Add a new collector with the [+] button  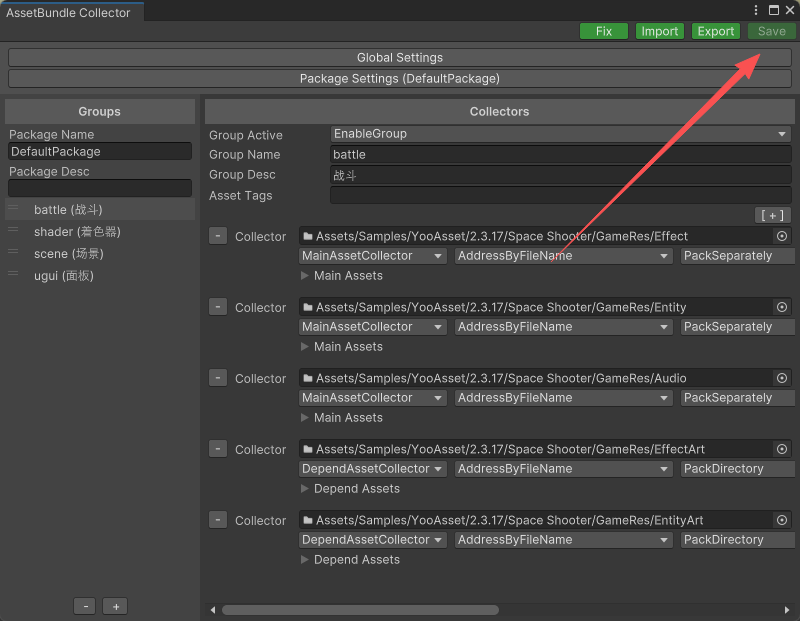(772, 215)
